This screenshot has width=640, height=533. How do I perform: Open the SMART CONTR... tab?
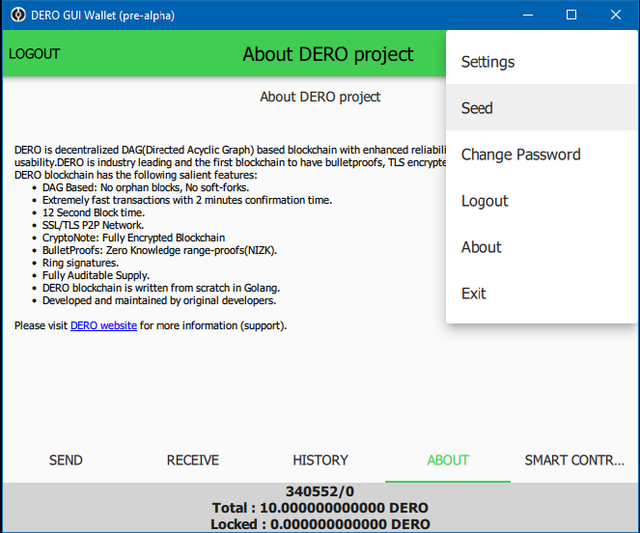click(x=574, y=460)
